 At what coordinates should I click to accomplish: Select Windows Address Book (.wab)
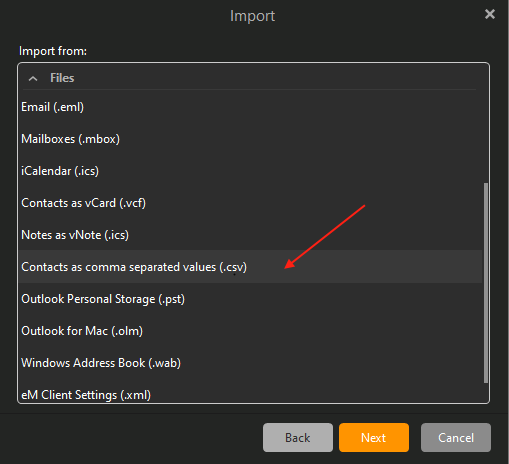[x=250, y=363]
